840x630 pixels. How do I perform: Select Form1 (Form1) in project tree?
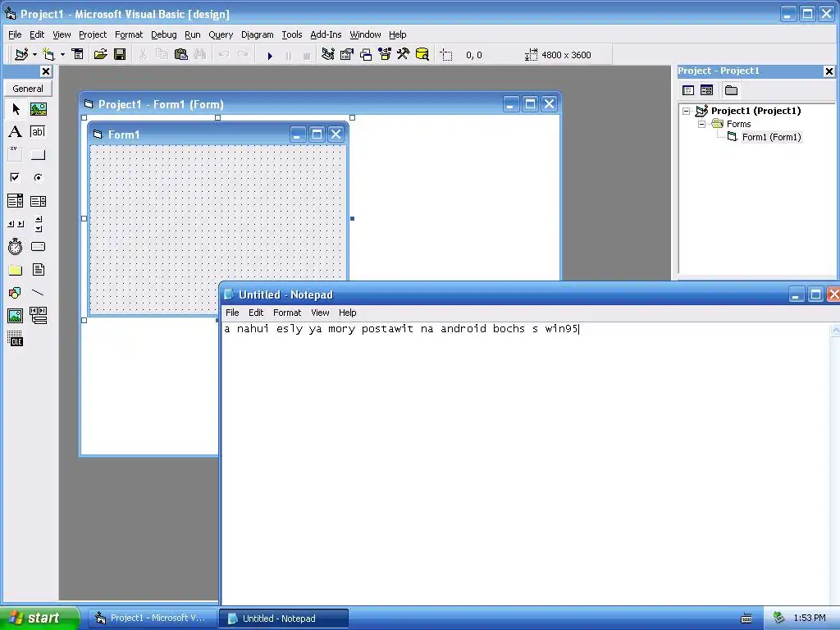pos(771,137)
